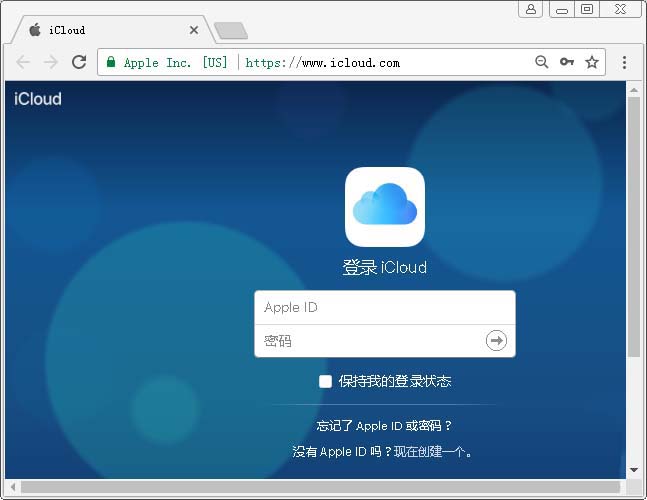The width and height of the screenshot is (647, 500).
Task: Click the horizontal scrollbar thumb
Action: pyautogui.click(x=320, y=487)
